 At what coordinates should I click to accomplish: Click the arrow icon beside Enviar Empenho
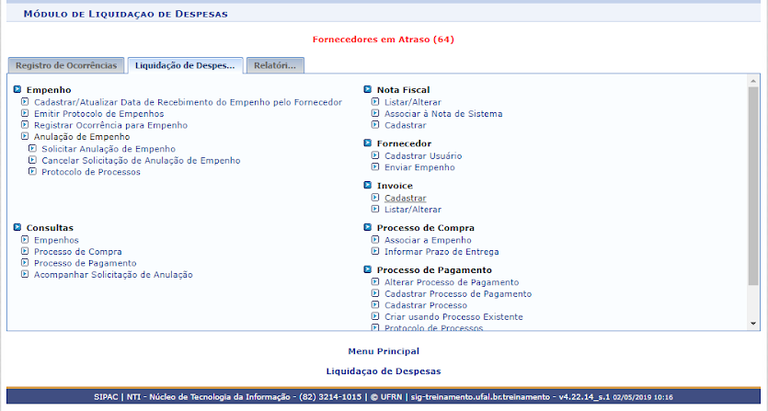pos(375,167)
